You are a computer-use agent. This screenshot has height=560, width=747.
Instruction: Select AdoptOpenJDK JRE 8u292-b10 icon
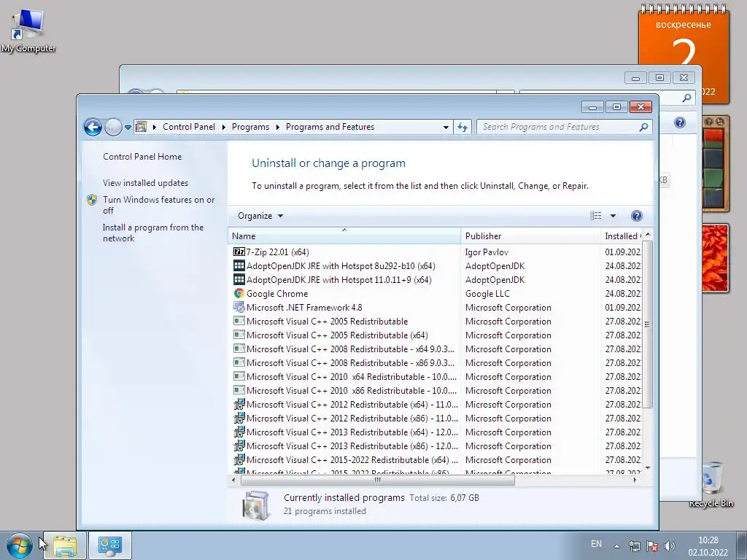pyautogui.click(x=239, y=265)
